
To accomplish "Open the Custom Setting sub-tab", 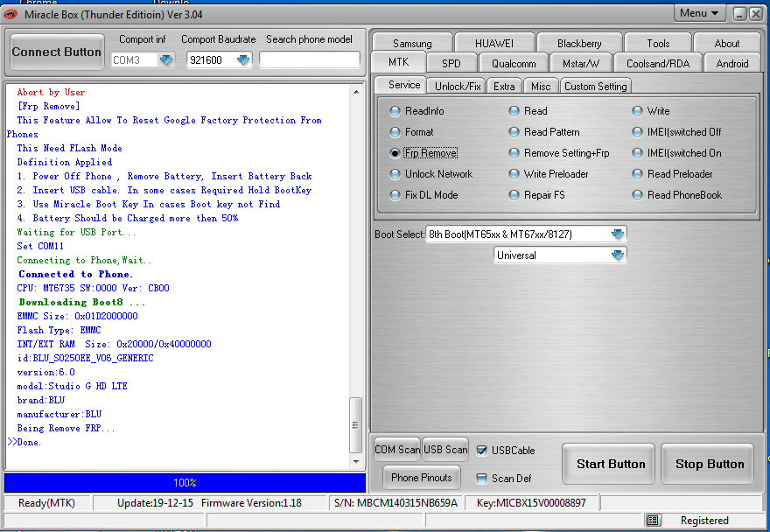I will click(x=596, y=87).
